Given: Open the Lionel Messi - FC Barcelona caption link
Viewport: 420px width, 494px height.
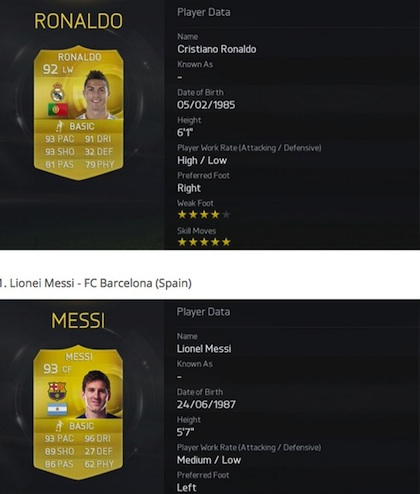Looking at the screenshot, I should pyautogui.click(x=96, y=283).
